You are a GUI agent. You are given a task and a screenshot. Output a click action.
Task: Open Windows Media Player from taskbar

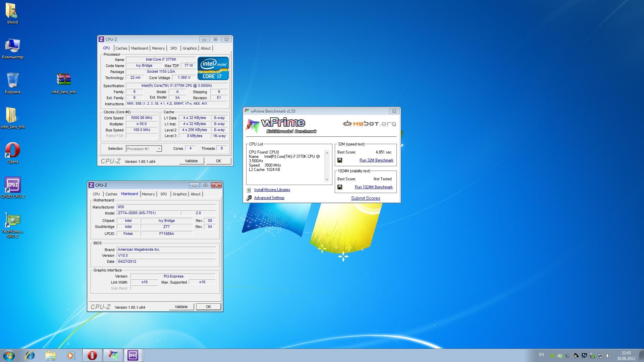[x=71, y=355]
